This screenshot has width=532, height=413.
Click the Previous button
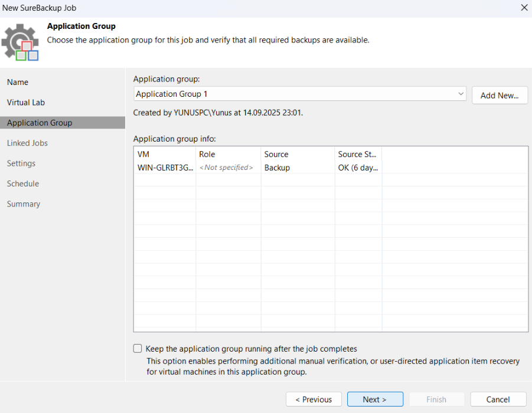click(x=314, y=399)
